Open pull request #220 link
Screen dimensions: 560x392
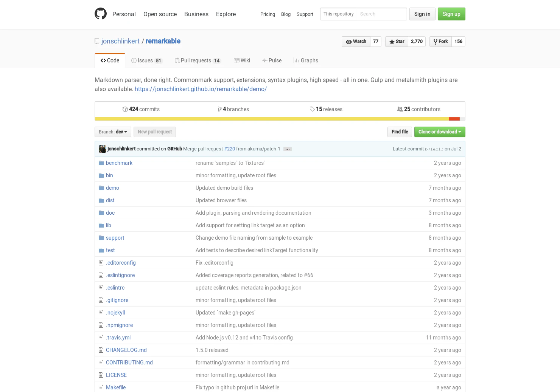229,149
